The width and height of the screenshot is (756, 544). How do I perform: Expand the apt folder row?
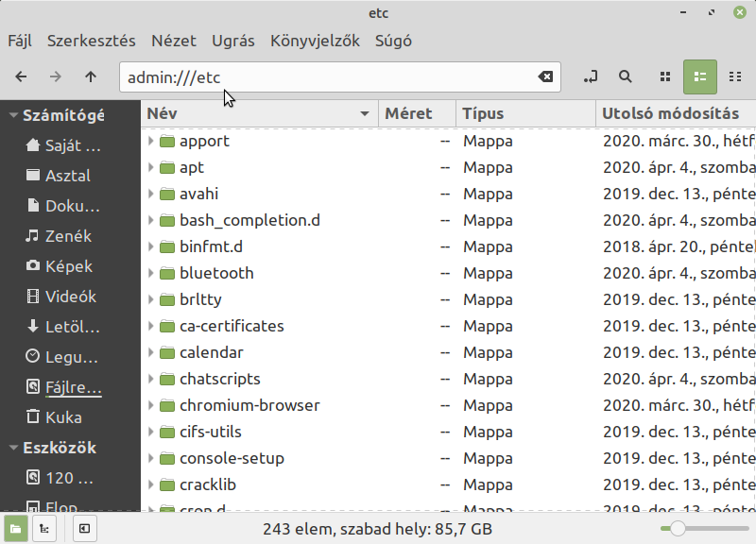[150, 167]
